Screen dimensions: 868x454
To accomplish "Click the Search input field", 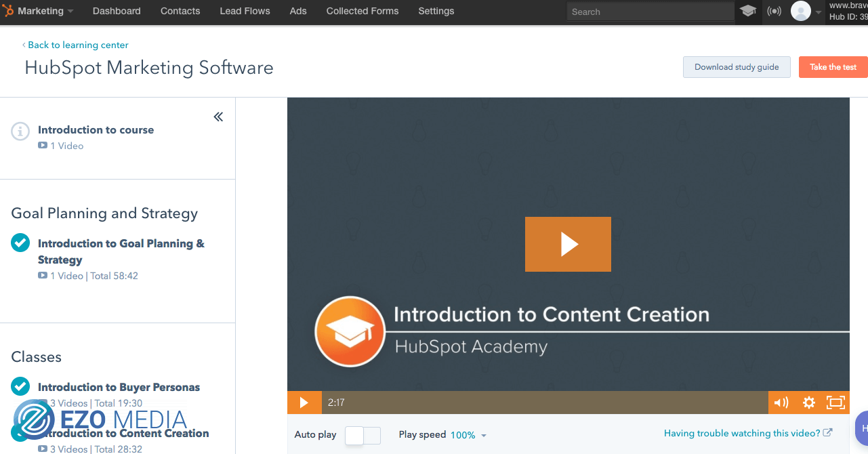I will click(650, 12).
